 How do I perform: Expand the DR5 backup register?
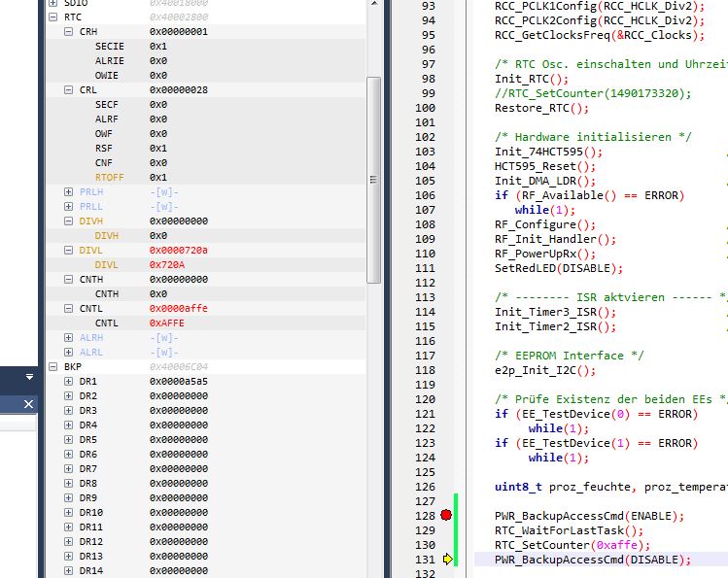(68, 440)
